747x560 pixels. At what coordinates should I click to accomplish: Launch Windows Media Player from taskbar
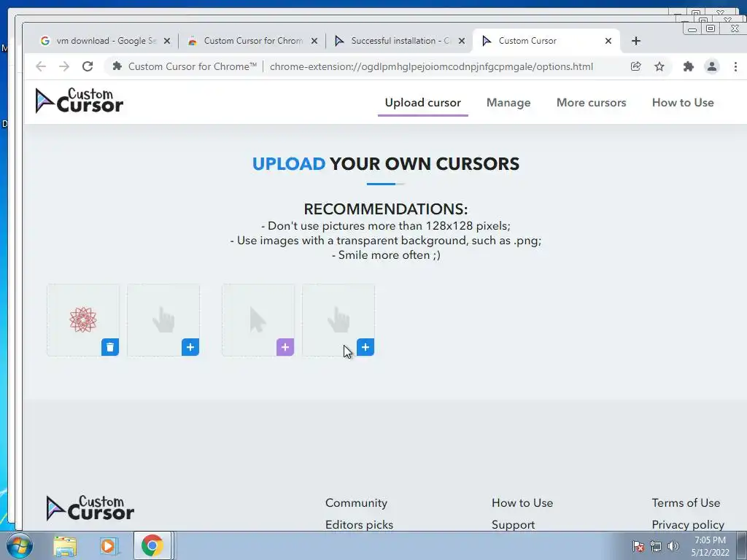coord(109,546)
